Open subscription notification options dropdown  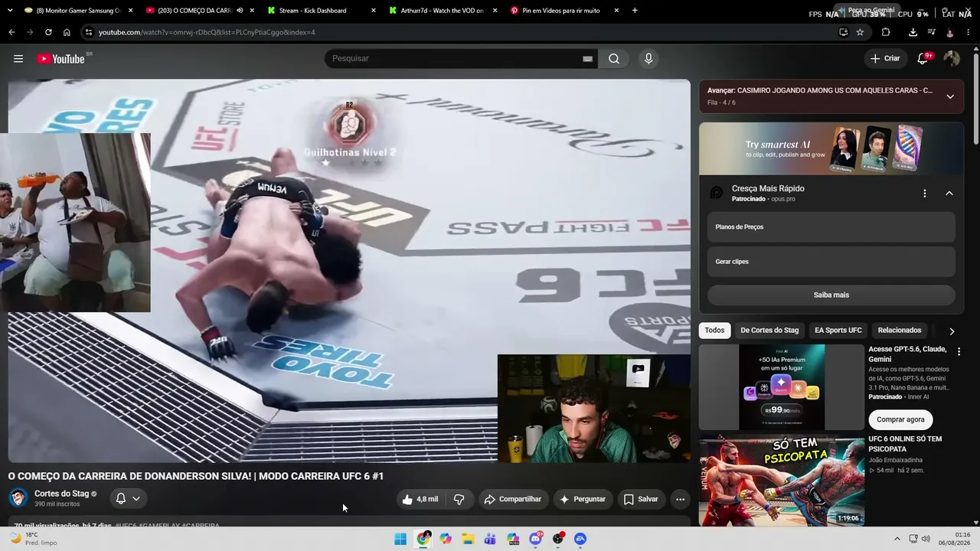128,499
